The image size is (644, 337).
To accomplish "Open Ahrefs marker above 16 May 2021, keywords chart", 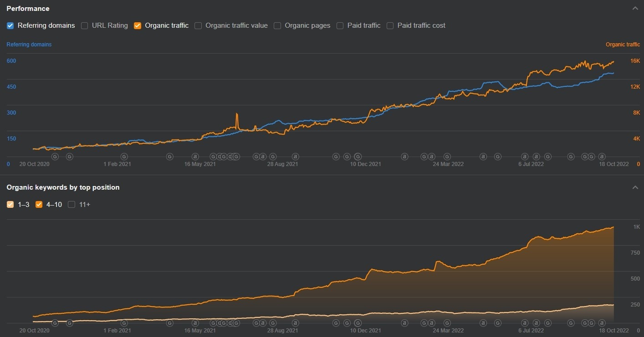I will tap(195, 323).
